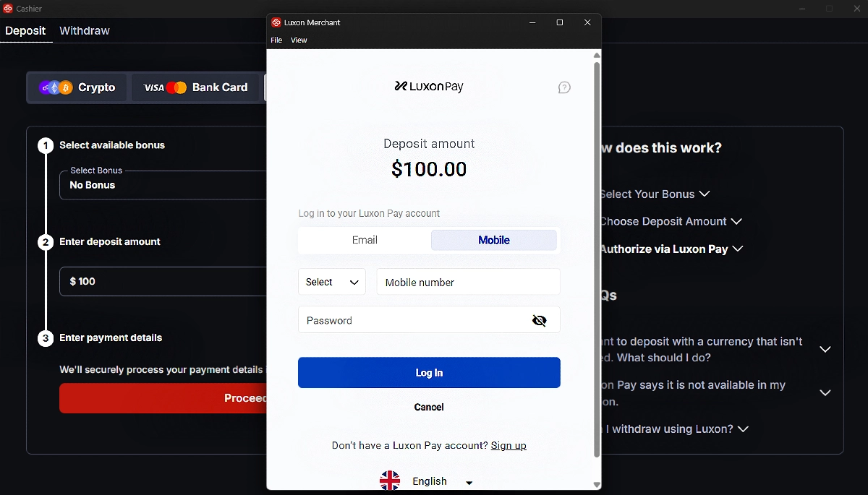This screenshot has width=868, height=495.
Task: Switch login method to Email
Action: point(365,240)
